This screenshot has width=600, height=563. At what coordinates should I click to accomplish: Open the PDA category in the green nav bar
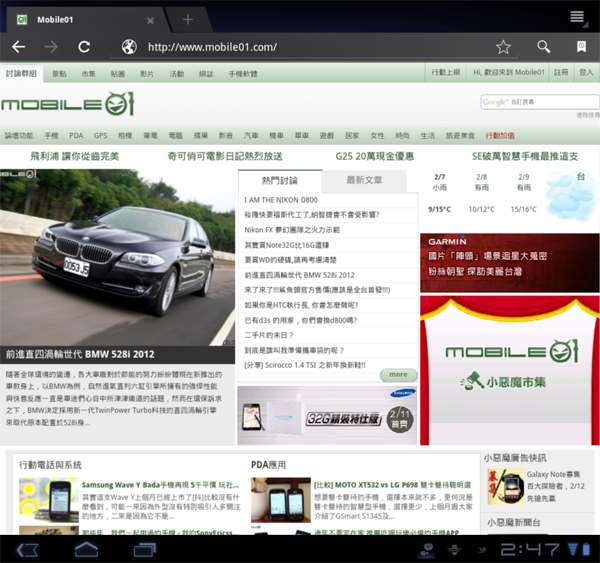76,135
